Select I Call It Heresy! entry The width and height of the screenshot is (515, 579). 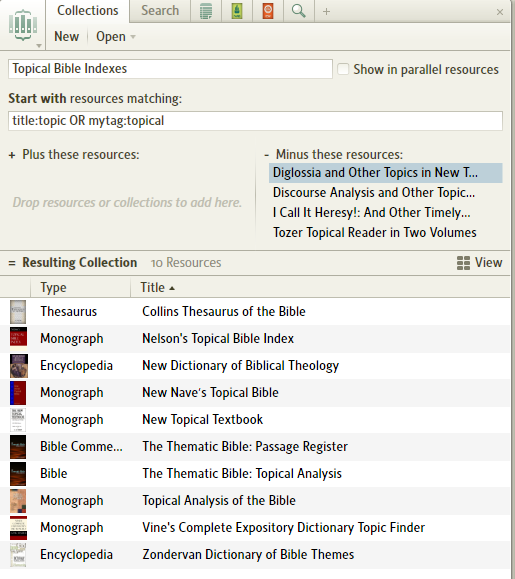point(371,213)
